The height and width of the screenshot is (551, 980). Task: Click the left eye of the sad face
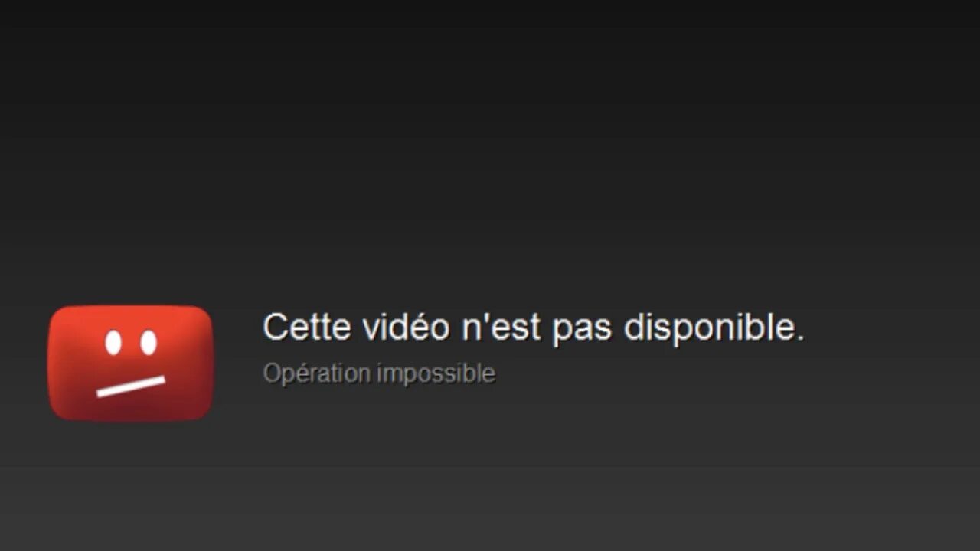tap(113, 343)
